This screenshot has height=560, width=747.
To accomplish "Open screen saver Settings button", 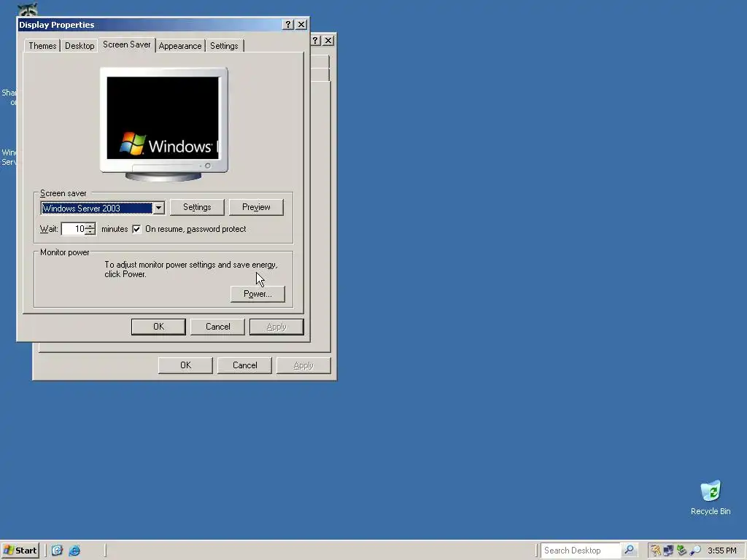I will point(197,207).
